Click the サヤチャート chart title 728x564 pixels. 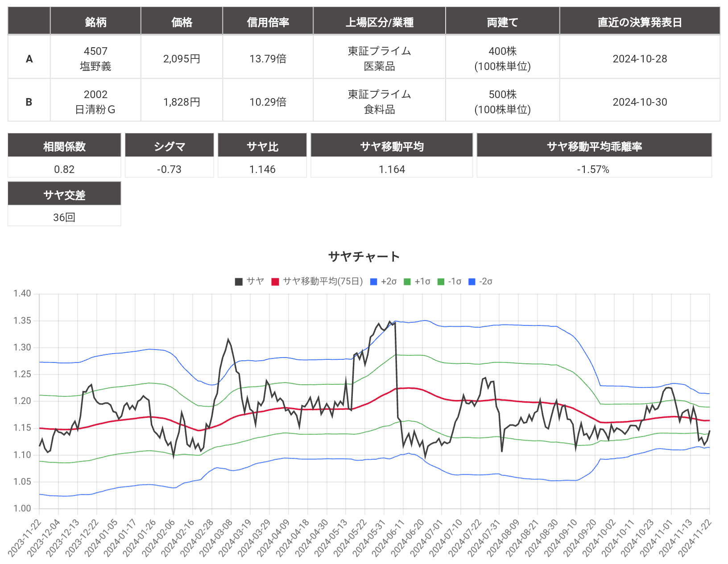(x=364, y=256)
